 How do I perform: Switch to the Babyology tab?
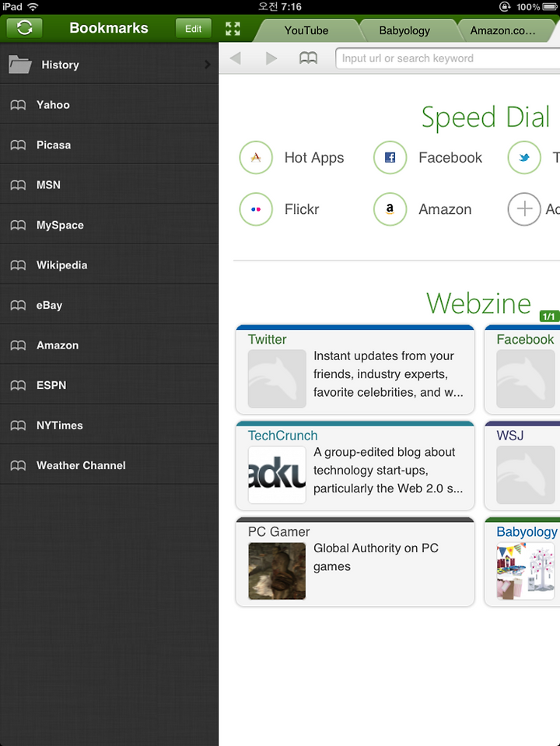(404, 30)
